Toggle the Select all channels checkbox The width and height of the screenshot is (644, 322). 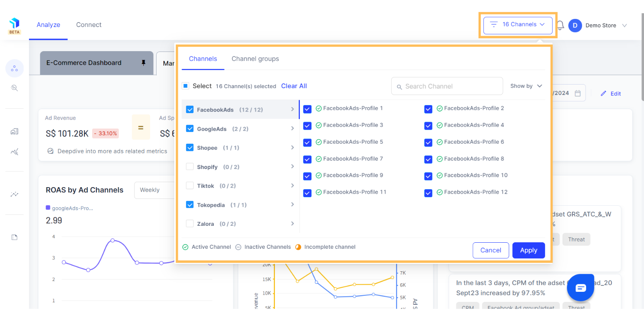click(x=186, y=86)
